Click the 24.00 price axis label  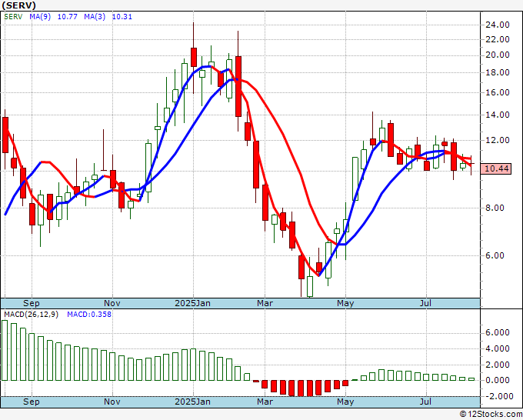498,25
